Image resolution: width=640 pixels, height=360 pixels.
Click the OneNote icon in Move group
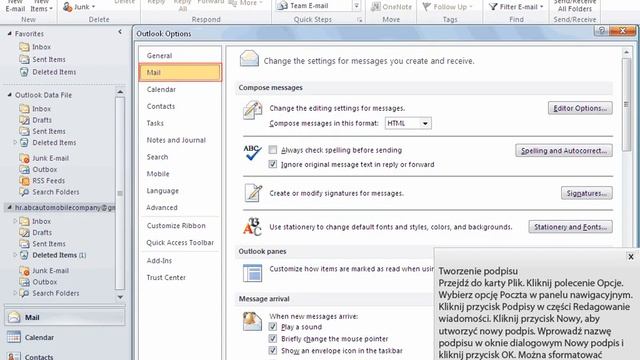pyautogui.click(x=376, y=7)
